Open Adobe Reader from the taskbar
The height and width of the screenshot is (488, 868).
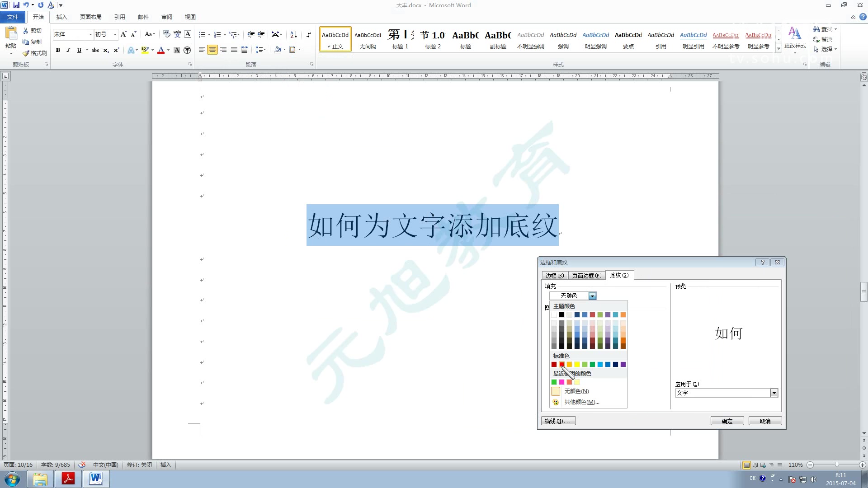tap(68, 479)
